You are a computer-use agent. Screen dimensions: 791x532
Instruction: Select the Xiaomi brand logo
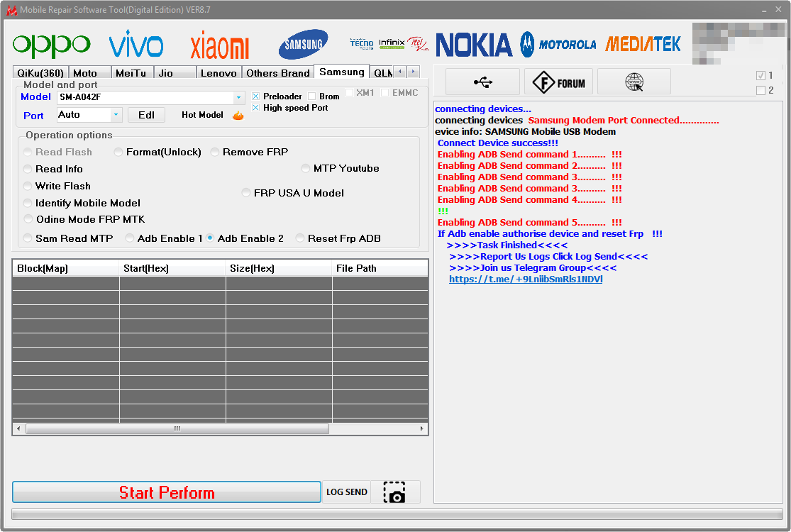219,45
